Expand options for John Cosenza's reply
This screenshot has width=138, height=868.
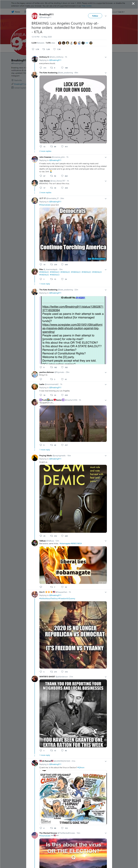click(x=106, y=157)
